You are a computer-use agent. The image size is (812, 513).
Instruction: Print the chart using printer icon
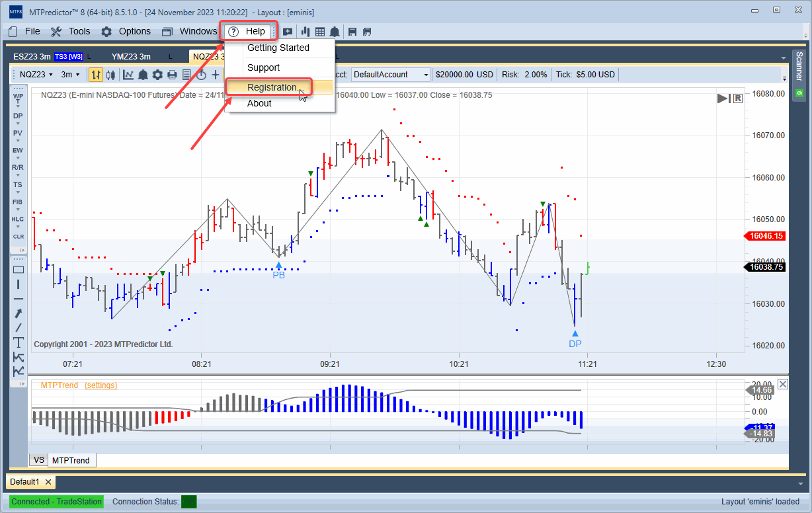[x=172, y=75]
